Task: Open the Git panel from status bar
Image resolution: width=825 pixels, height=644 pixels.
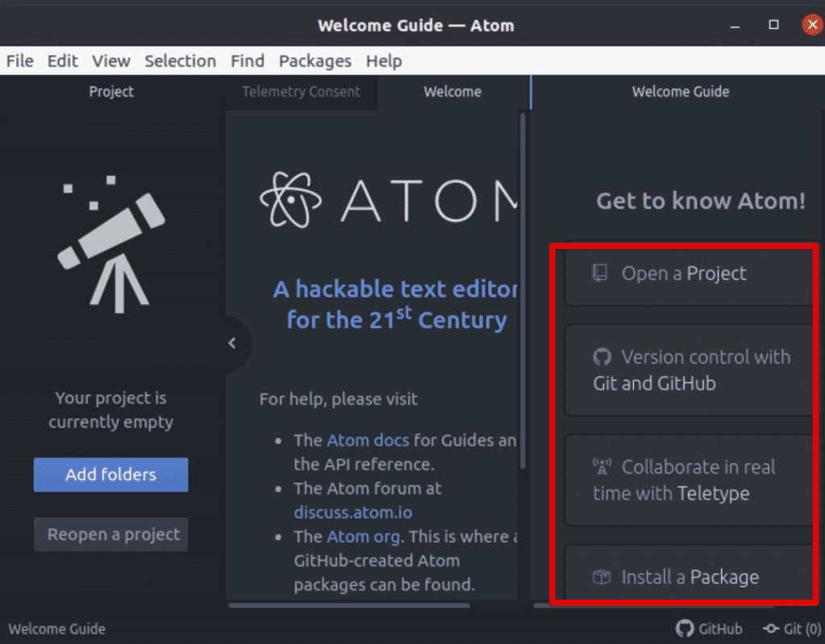Action: [x=792, y=629]
